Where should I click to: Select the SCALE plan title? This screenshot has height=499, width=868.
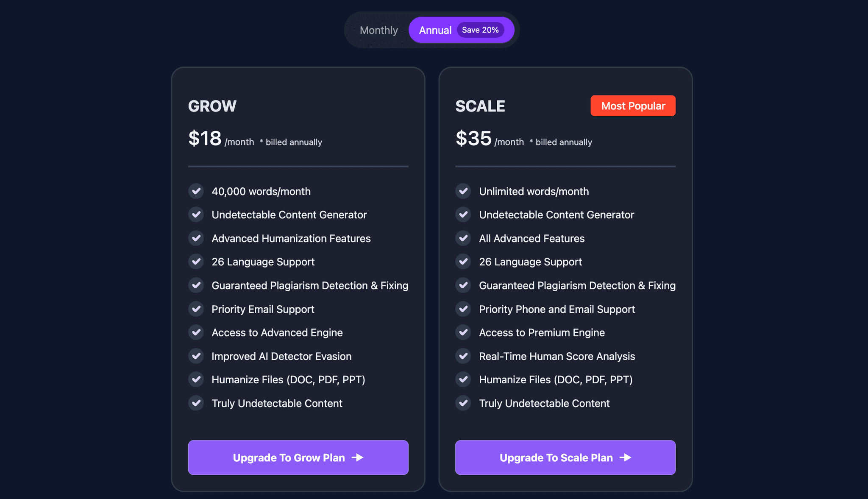point(480,106)
